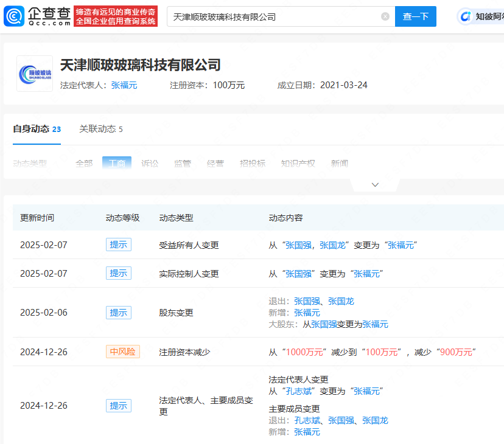This screenshot has width=504, height=444.
Task: Switch to 自身动态 tab
Action: pos(37,129)
